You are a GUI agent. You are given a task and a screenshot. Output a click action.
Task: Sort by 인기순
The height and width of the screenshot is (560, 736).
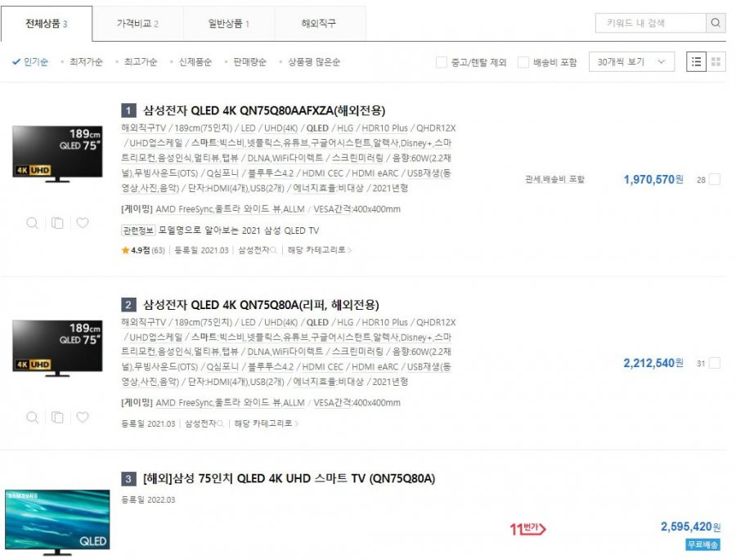[30, 62]
